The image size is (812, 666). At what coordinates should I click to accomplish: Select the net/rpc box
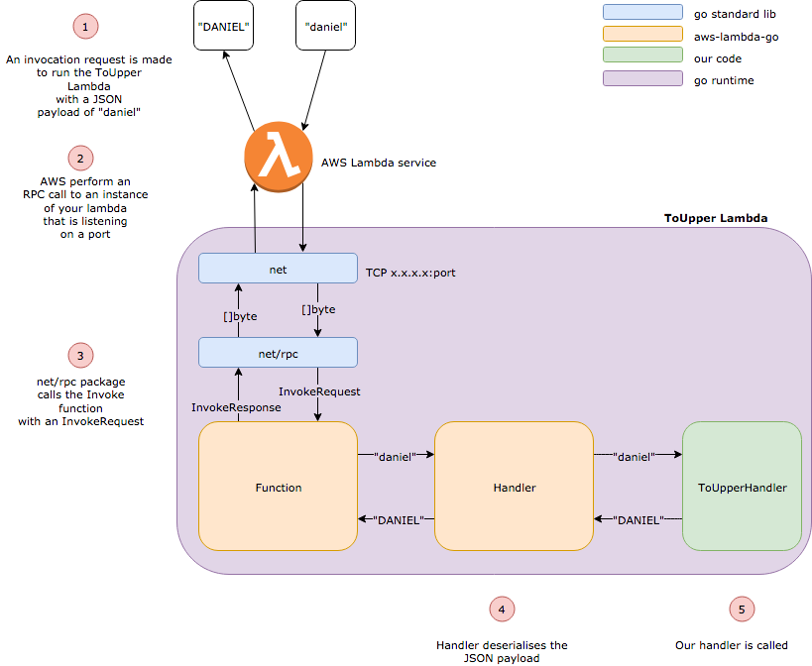click(x=278, y=353)
